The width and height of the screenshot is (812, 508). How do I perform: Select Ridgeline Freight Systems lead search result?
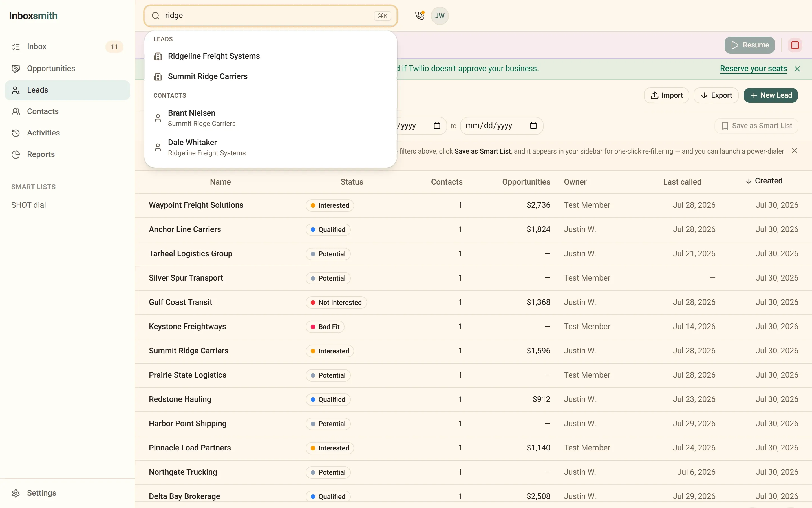tap(270, 56)
